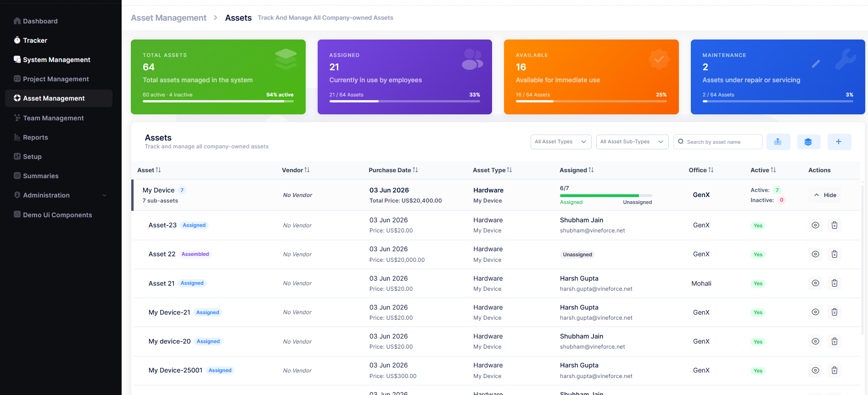868x395 pixels.
Task: Click the Summaries icon in sidebar
Action: pyautogui.click(x=17, y=176)
